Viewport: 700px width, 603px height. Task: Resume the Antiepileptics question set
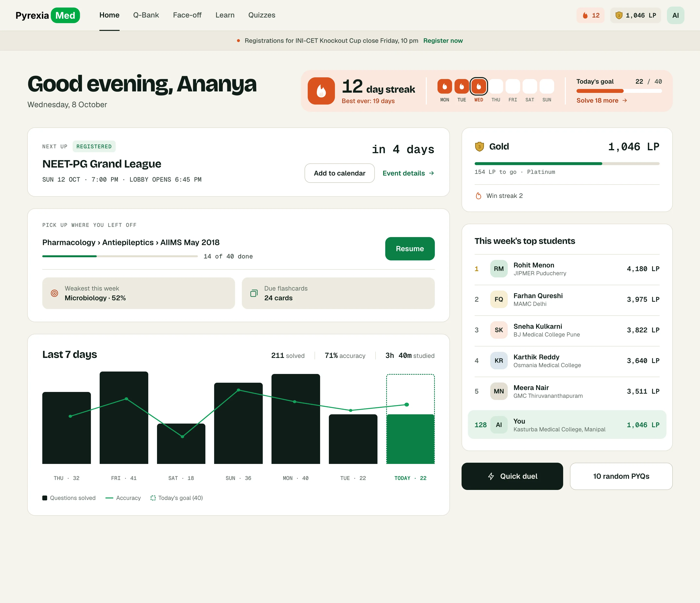[x=410, y=249]
